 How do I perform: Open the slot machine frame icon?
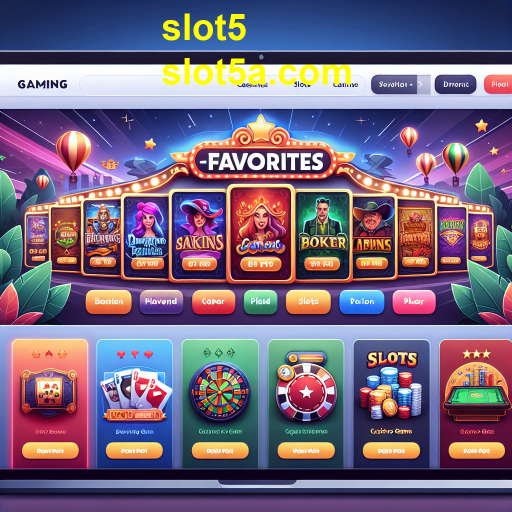point(49,392)
